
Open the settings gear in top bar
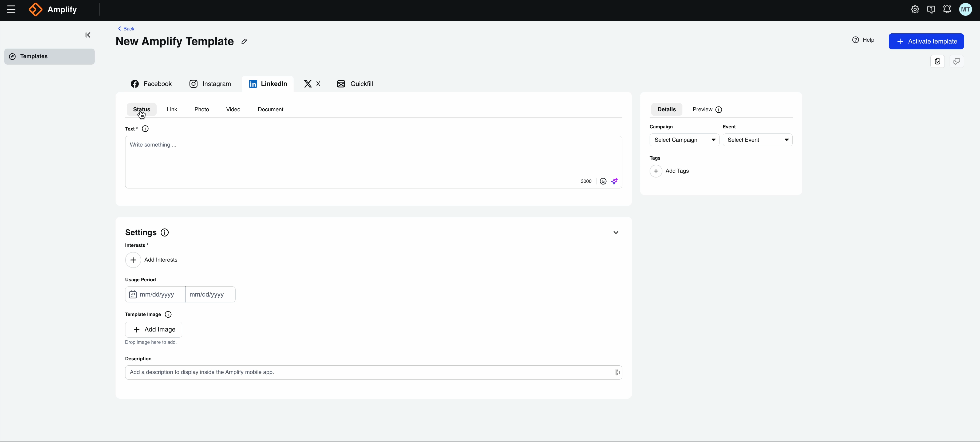(x=915, y=10)
